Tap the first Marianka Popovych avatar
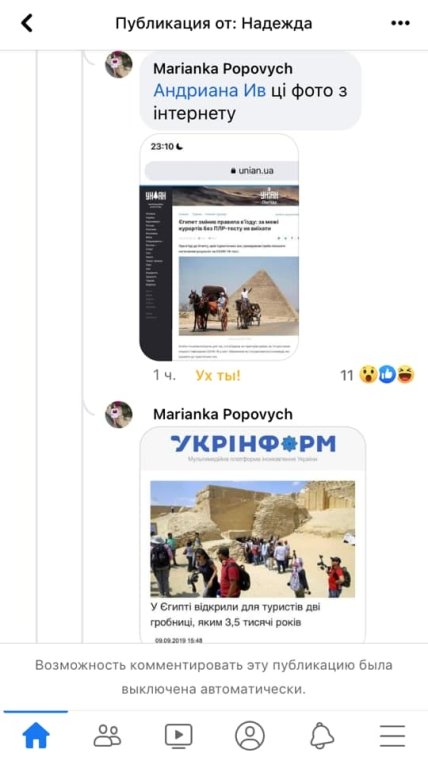The width and height of the screenshot is (428, 761). [x=119, y=65]
